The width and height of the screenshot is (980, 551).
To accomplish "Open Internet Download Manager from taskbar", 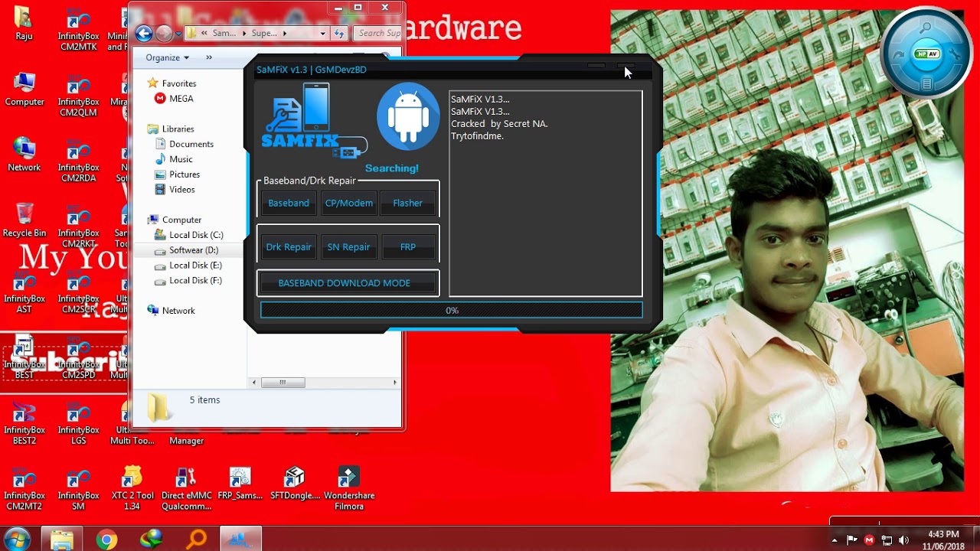I will pyautogui.click(x=152, y=540).
